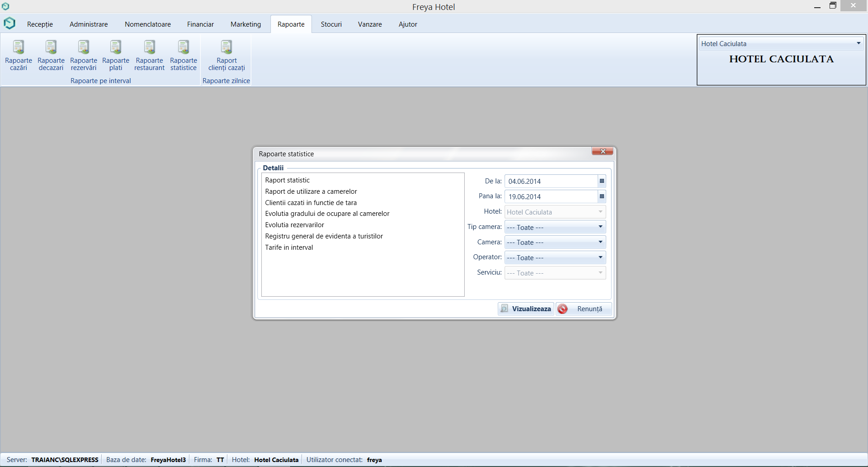
Task: Expand the Tip camera dropdown
Action: [600, 227]
